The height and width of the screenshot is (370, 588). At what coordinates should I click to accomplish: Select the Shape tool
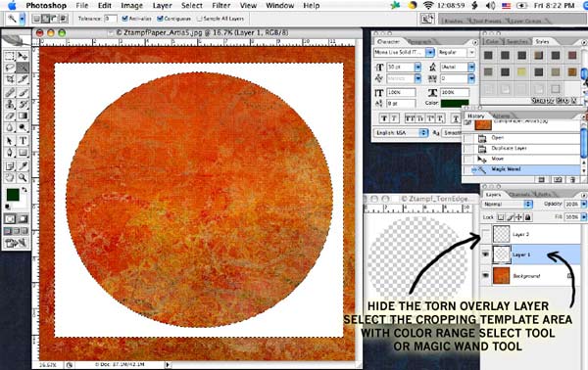(23, 153)
